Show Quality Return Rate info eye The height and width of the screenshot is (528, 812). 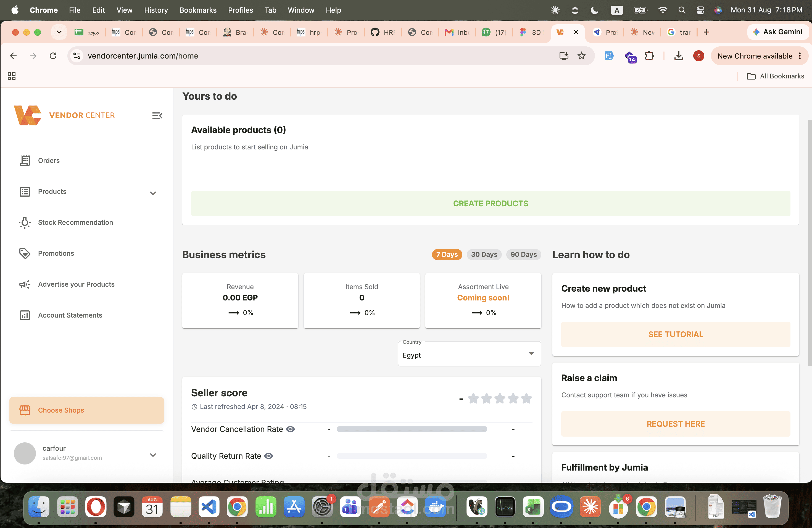click(269, 456)
